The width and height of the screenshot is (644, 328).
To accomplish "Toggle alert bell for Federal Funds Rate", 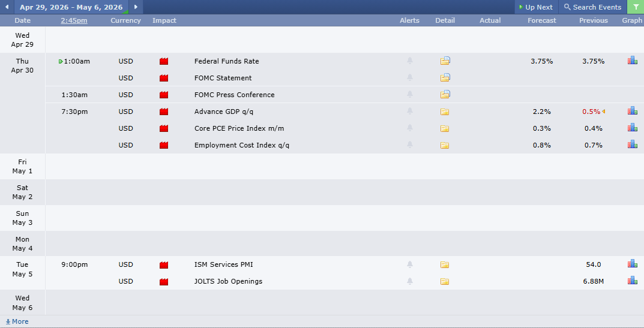I will (x=410, y=61).
